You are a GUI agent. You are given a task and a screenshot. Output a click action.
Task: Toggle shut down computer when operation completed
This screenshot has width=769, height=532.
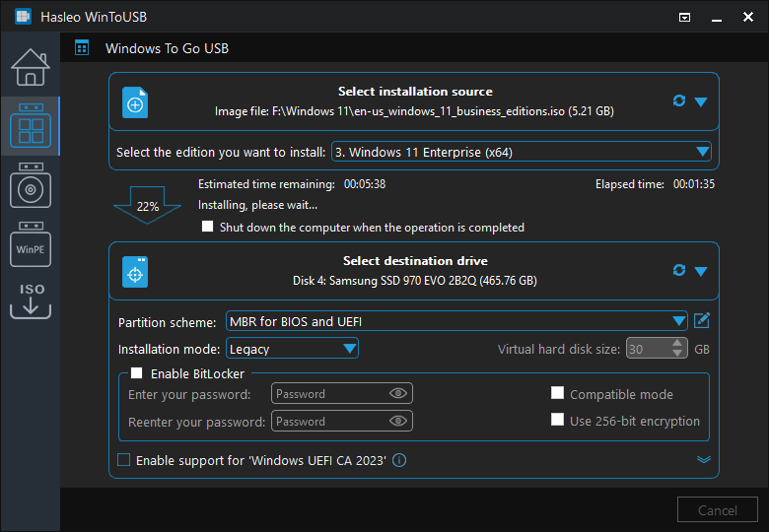point(207,227)
